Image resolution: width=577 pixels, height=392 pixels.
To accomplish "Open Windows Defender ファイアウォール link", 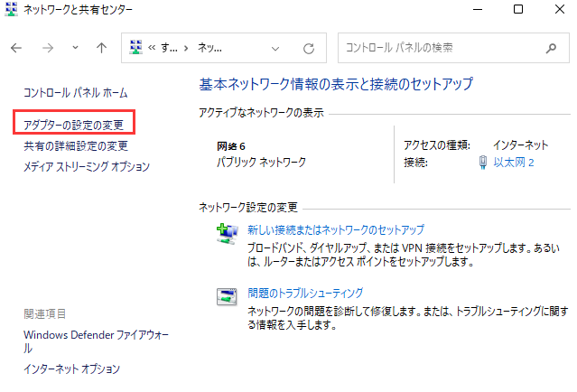I will tap(96, 341).
